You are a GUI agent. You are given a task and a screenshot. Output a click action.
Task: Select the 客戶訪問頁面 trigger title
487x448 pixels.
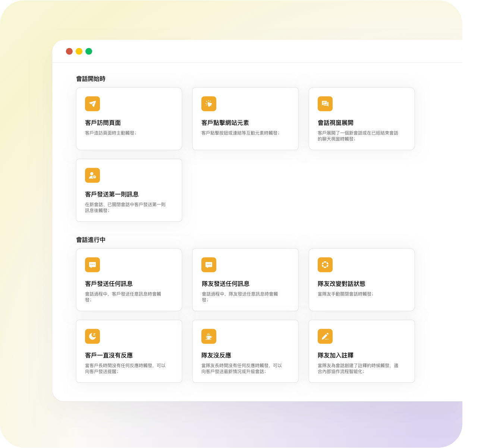pos(103,123)
